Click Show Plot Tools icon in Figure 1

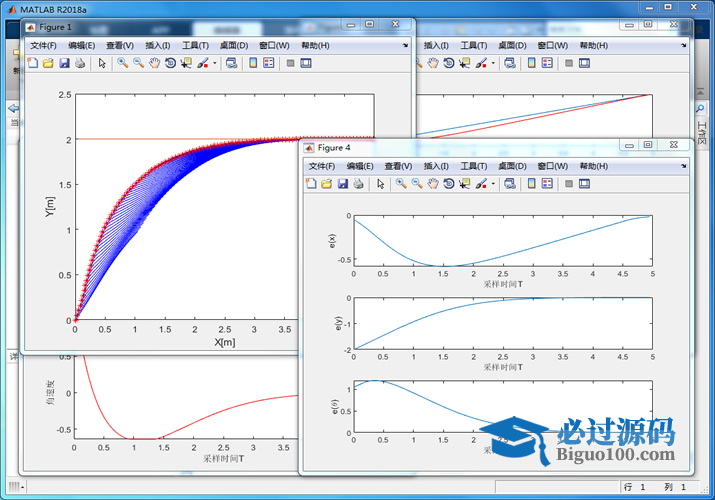306,63
